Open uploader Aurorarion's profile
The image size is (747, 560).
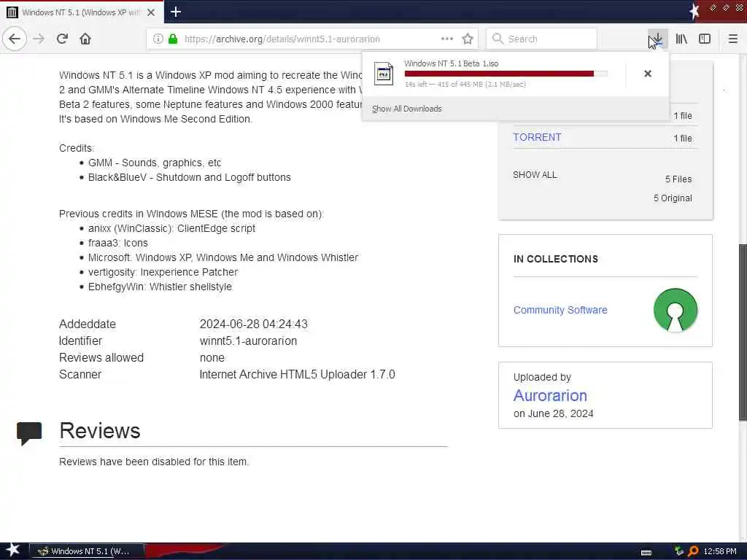[x=550, y=395]
